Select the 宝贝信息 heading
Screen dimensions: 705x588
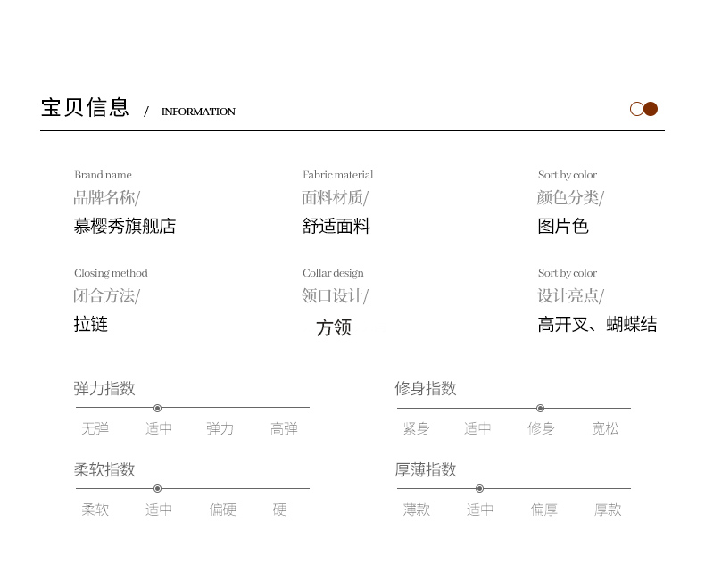click(85, 107)
